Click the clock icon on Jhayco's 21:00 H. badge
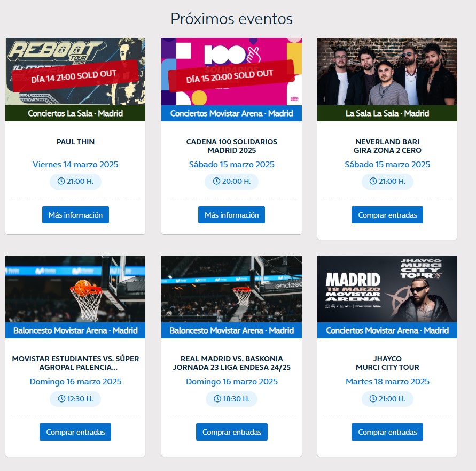The image size is (476, 471). (373, 399)
